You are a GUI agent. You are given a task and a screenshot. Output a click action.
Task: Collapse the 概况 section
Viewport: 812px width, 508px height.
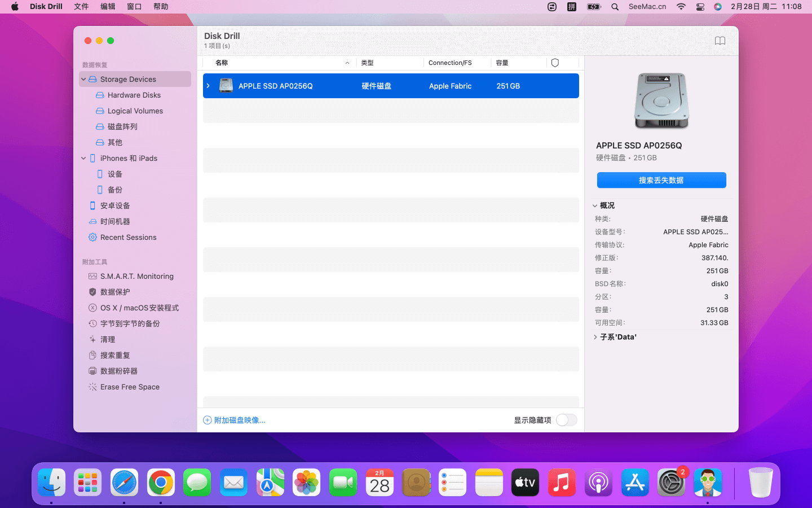595,205
